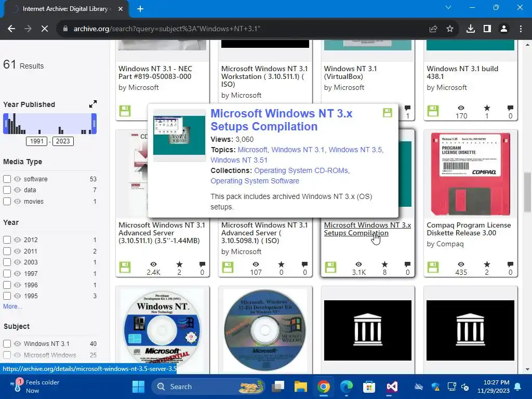Check the movies media type checkbox

7,201
